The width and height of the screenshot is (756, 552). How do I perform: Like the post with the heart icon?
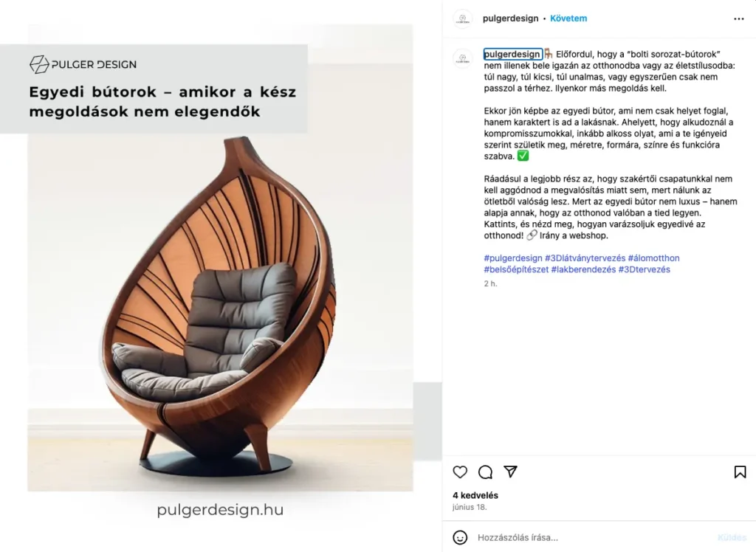tap(460, 472)
